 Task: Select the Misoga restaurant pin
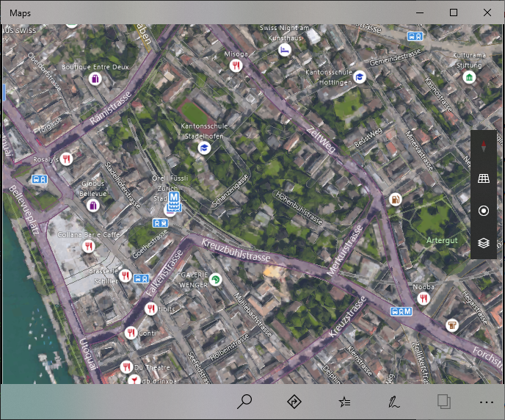tap(236, 65)
